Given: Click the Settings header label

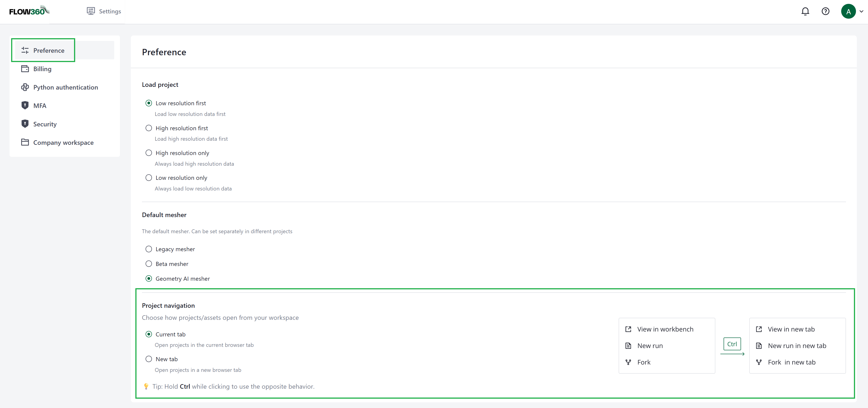Looking at the screenshot, I should click(x=110, y=11).
